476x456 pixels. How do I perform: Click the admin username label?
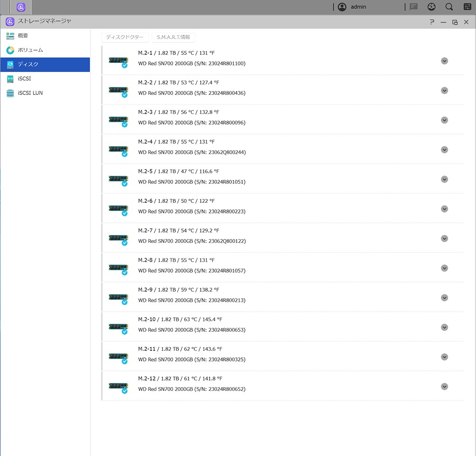coord(358,7)
